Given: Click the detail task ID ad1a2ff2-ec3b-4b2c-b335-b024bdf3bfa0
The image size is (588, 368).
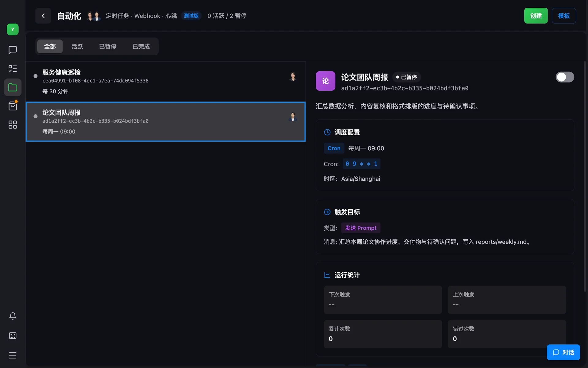Looking at the screenshot, I should click(x=405, y=88).
